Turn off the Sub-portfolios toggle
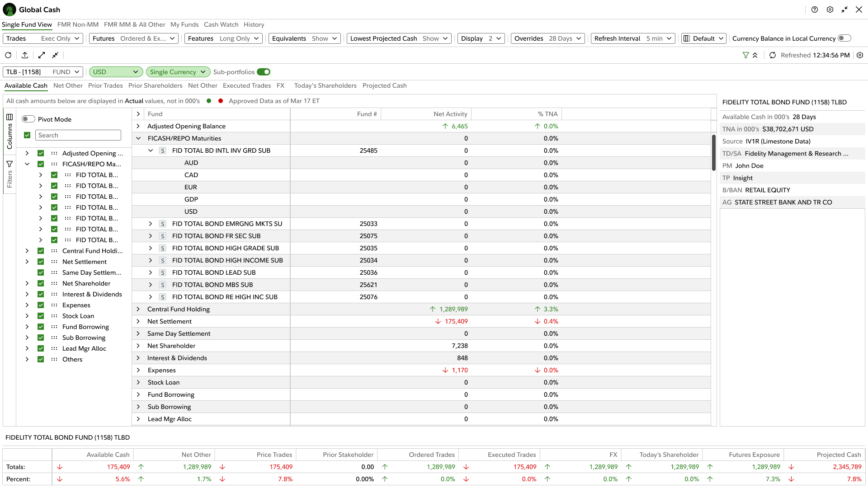 click(x=264, y=72)
